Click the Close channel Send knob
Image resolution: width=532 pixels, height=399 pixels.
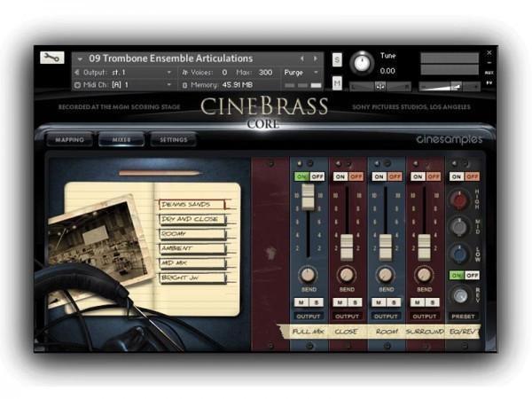[x=347, y=275]
